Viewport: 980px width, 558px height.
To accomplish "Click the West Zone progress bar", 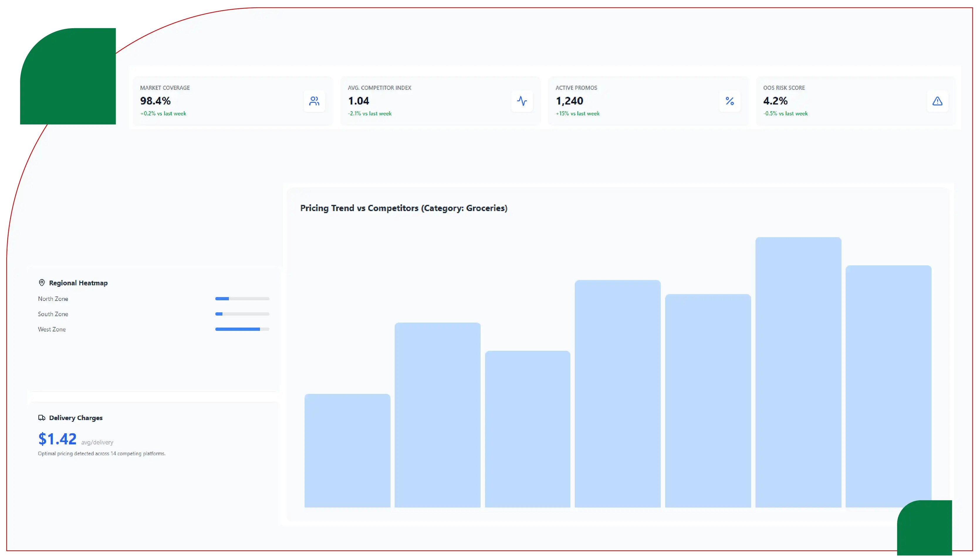I will [x=242, y=329].
